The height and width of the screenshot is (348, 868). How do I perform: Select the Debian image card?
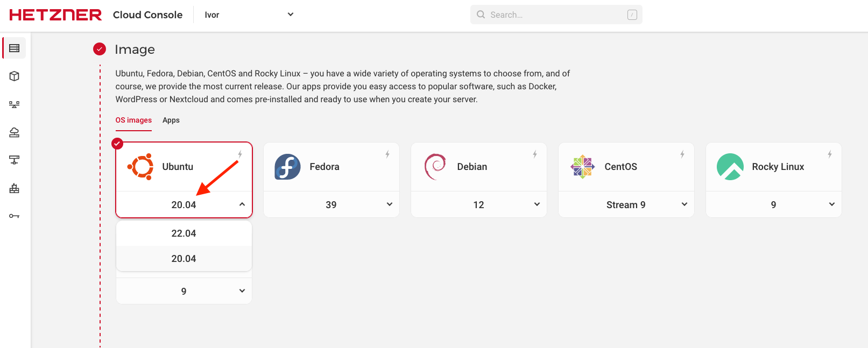(x=478, y=167)
